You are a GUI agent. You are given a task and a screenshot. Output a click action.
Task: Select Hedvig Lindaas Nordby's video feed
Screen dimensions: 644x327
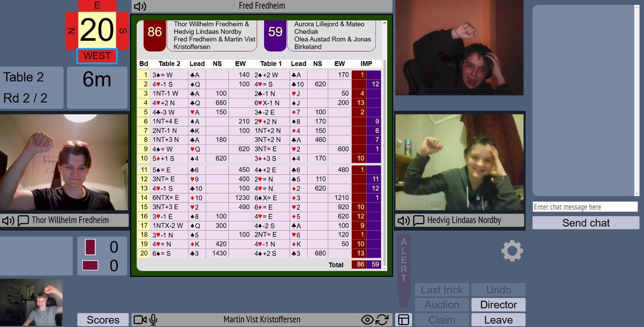click(x=459, y=162)
